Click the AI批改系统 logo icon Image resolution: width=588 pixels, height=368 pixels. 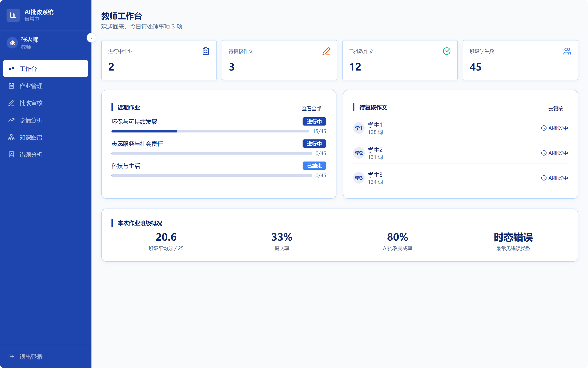point(13,15)
